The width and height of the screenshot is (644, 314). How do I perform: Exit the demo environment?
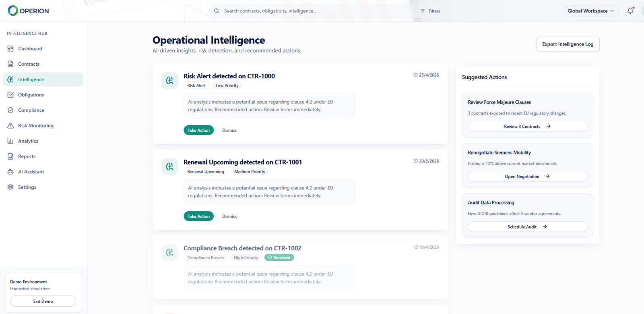43,302
